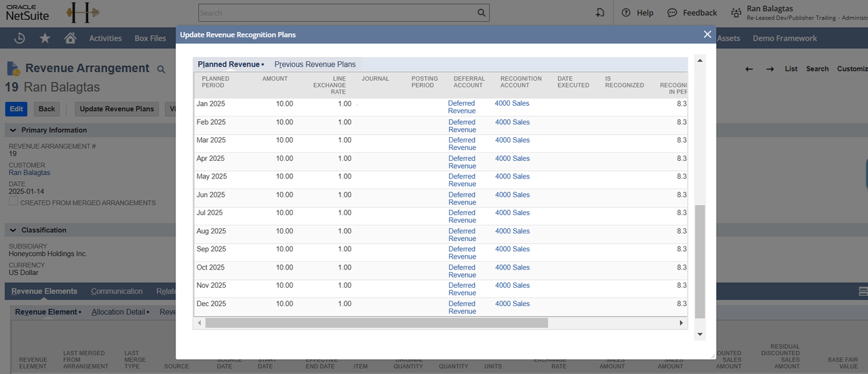Open 4000 Sales link for Apr 2025
Screen dimensions: 868x374
click(x=512, y=158)
